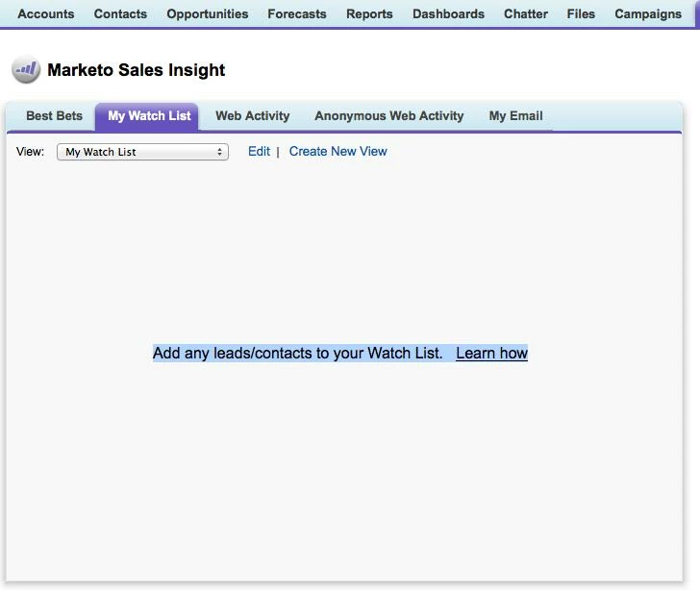Follow the Learn how link

point(491,353)
